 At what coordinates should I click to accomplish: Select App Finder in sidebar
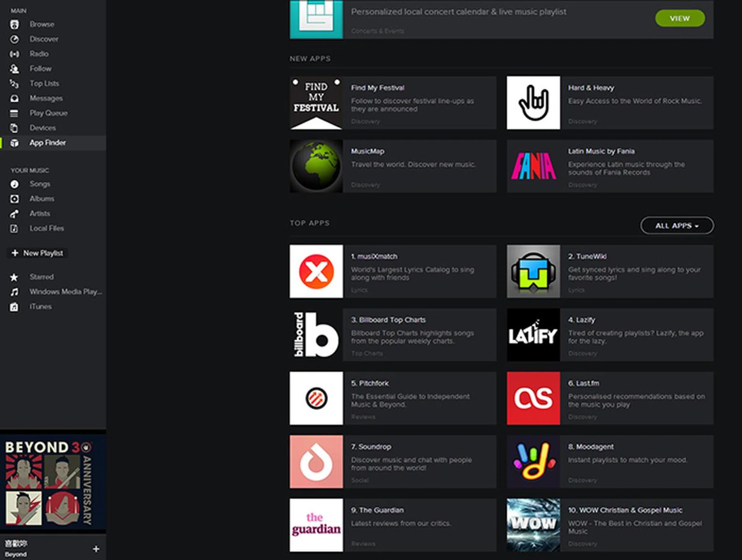48,143
